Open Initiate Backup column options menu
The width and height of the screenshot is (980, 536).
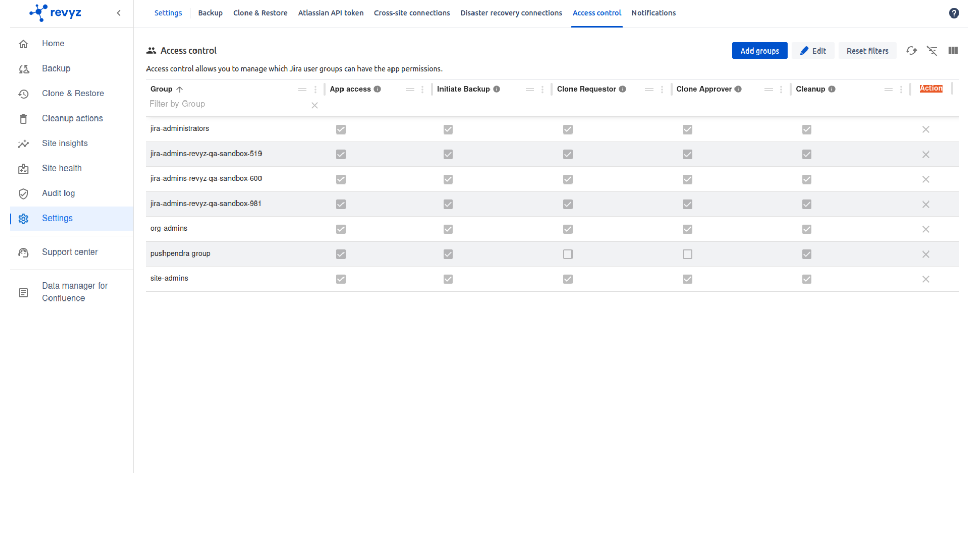click(542, 90)
